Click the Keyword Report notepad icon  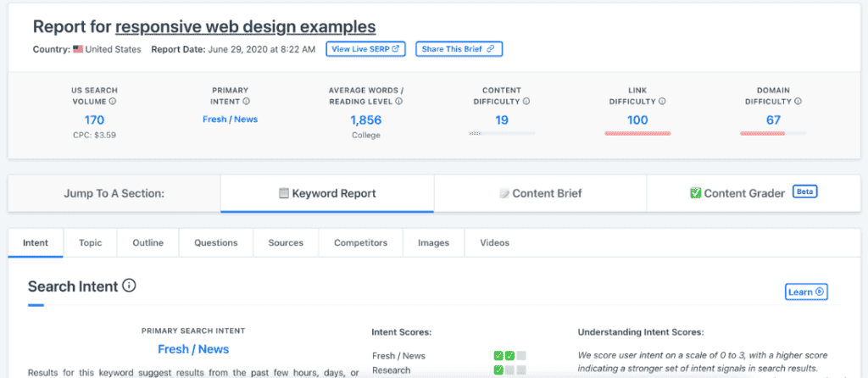coord(283,194)
